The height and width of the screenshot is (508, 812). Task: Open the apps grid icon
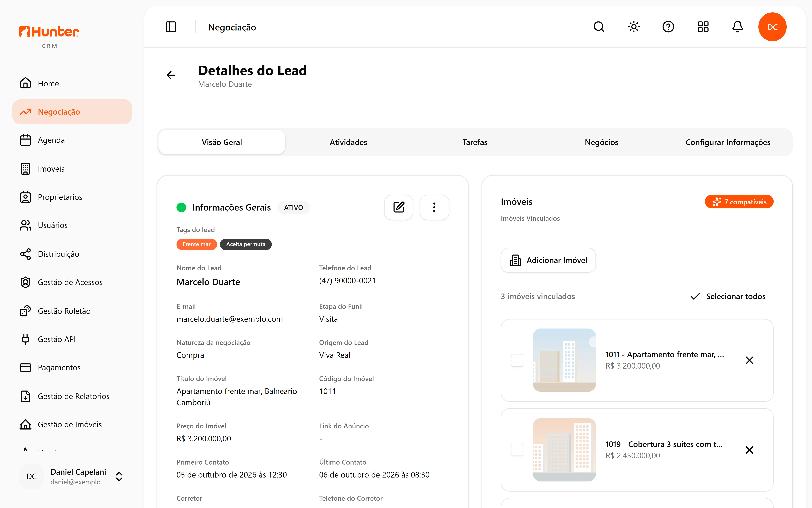[x=703, y=27]
